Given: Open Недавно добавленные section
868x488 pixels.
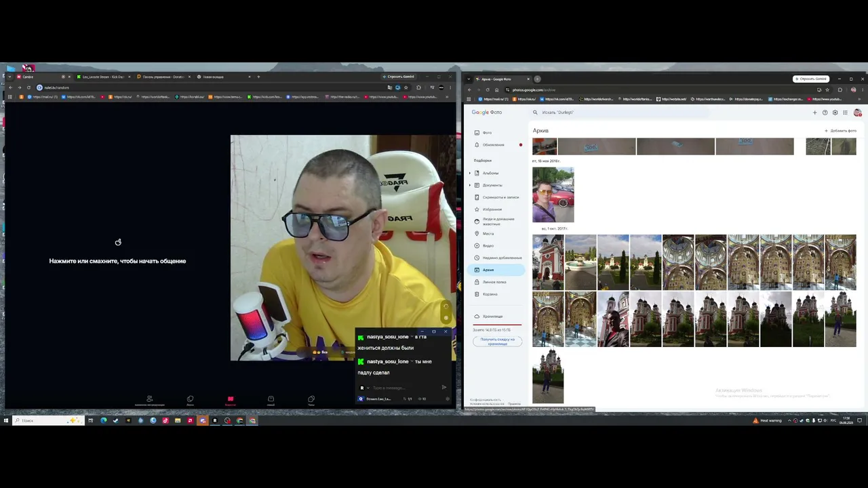Looking at the screenshot, I should 496,258.
